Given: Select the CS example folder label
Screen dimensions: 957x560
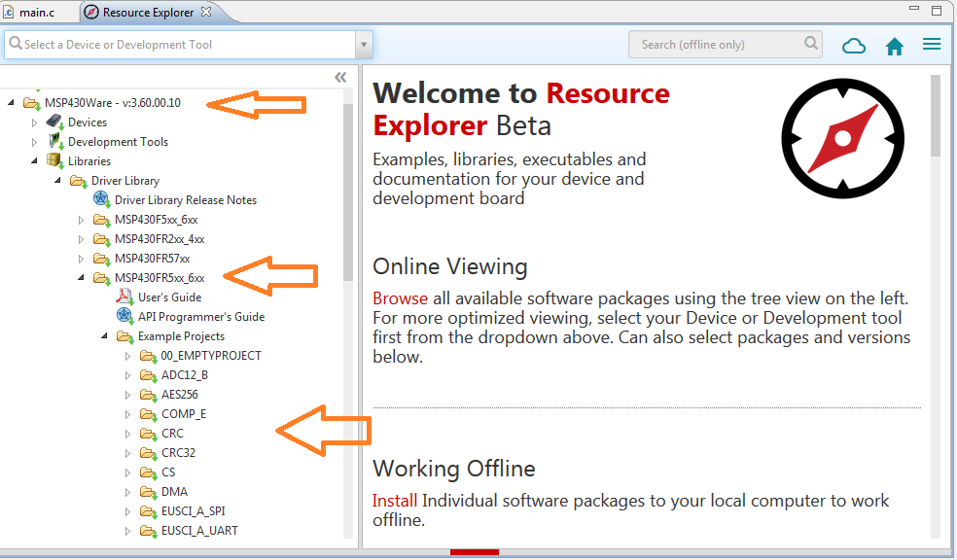Looking at the screenshot, I should (168, 472).
